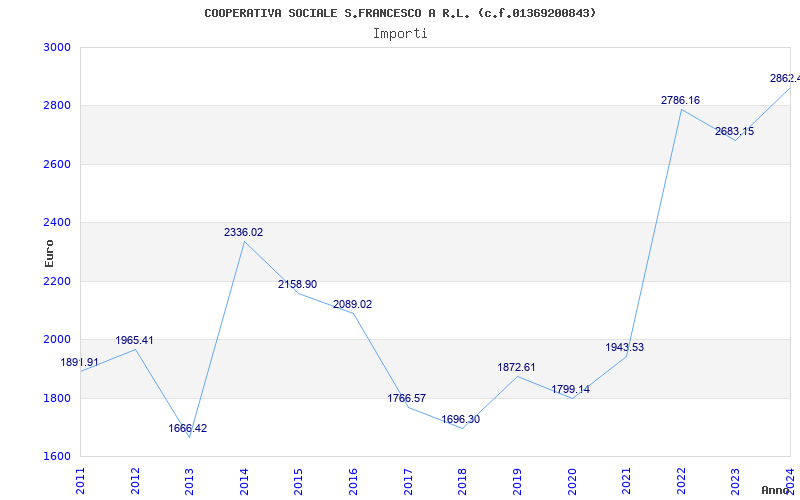The height and width of the screenshot is (500, 800).
Task: Click the 2022 x-axis year label
Action: 681,481
